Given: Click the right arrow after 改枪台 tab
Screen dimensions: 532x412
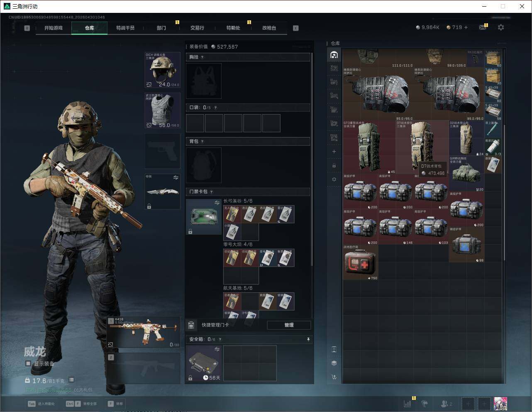Looking at the screenshot, I should tap(296, 28).
